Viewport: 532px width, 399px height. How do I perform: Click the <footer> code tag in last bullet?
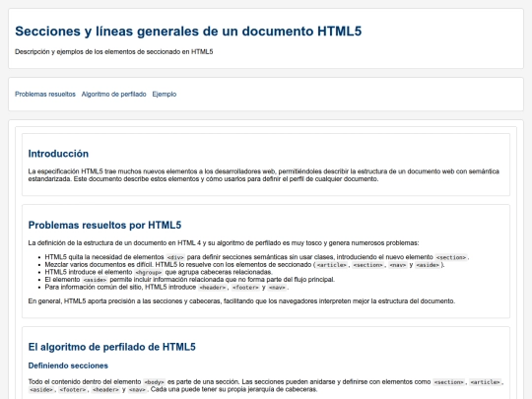[x=245, y=288]
